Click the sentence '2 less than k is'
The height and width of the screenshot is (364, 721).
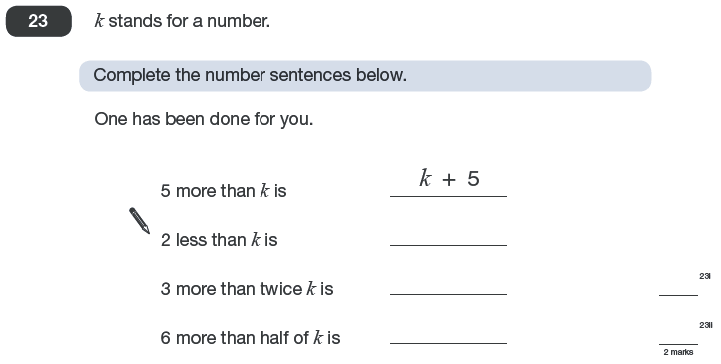219,239
